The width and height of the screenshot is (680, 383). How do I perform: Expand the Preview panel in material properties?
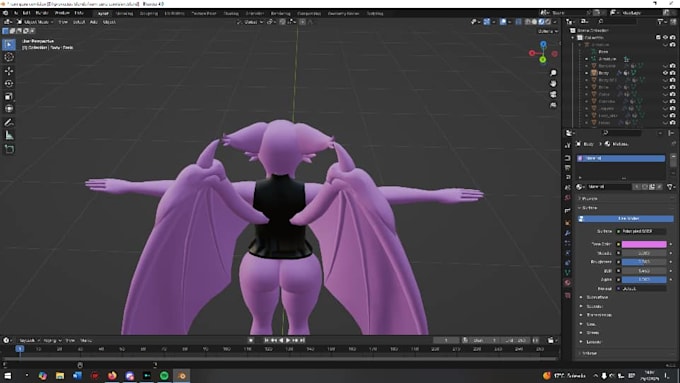(x=589, y=198)
